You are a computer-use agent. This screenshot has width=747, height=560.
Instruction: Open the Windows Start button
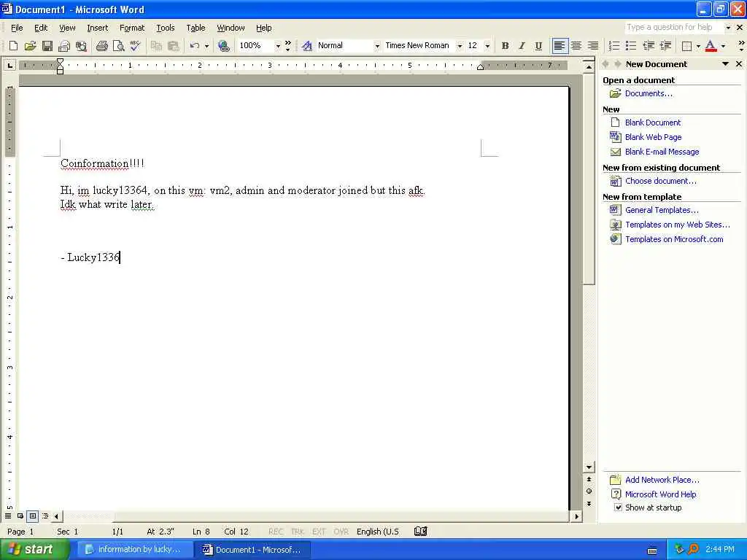[x=34, y=549]
